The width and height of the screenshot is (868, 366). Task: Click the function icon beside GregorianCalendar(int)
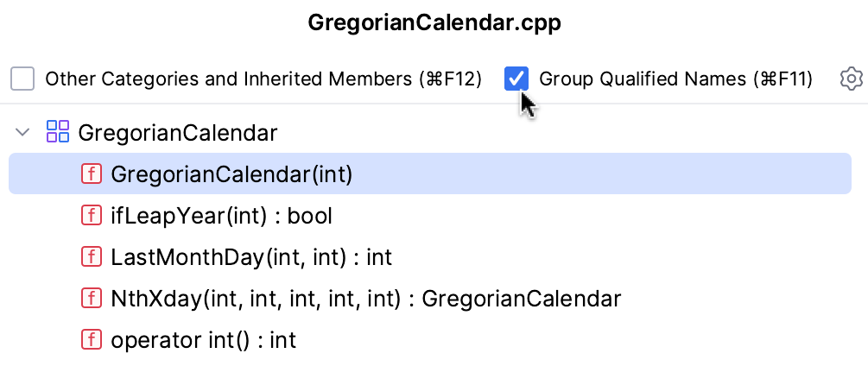click(x=91, y=174)
